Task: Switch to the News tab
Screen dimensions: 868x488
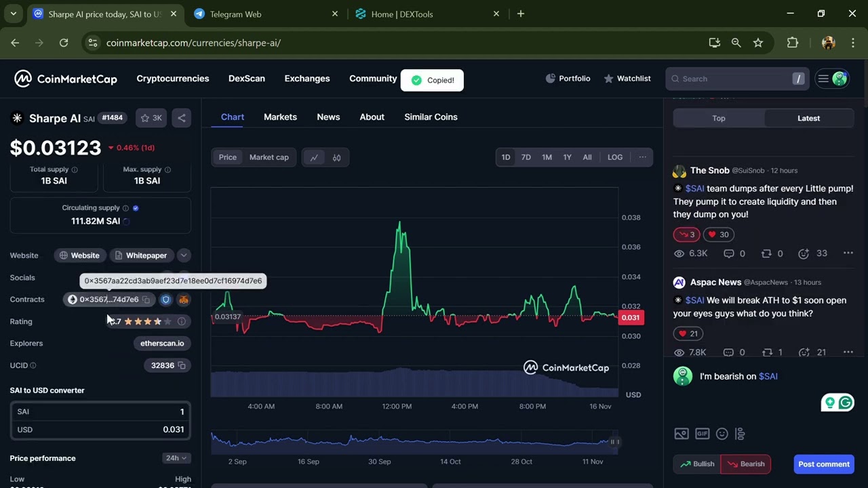Action: click(328, 117)
